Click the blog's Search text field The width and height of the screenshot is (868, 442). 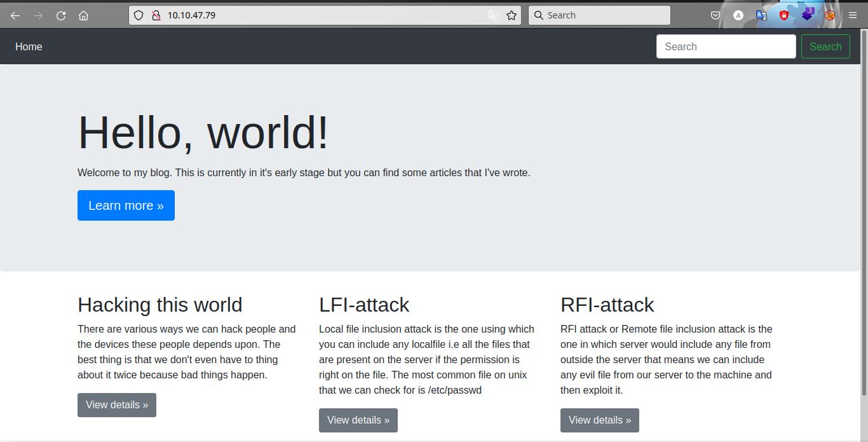[x=726, y=46]
